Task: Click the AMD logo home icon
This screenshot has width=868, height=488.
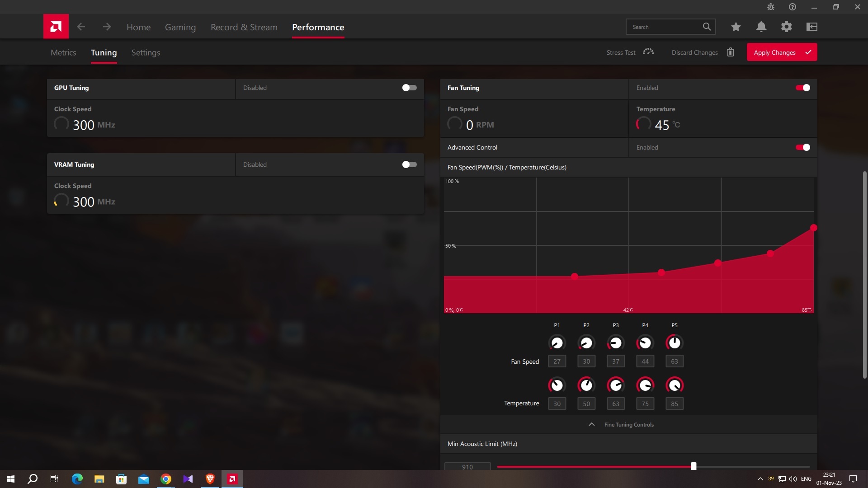Action: 56,27
